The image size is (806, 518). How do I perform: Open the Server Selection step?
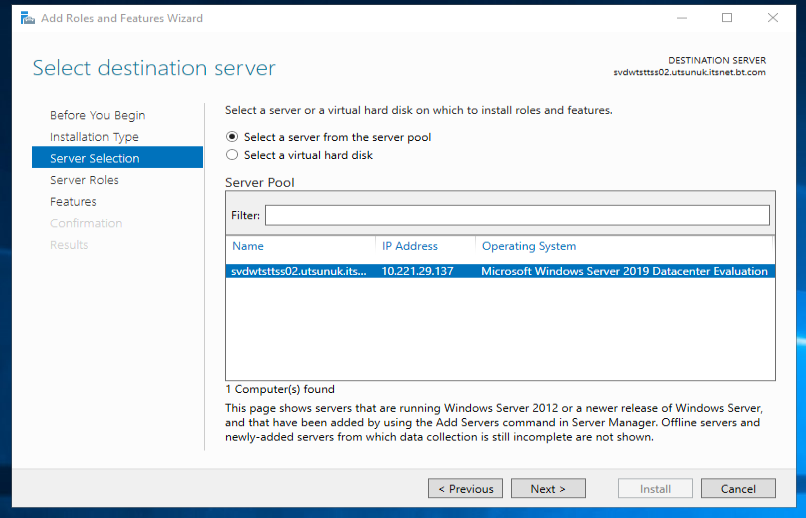(x=117, y=158)
